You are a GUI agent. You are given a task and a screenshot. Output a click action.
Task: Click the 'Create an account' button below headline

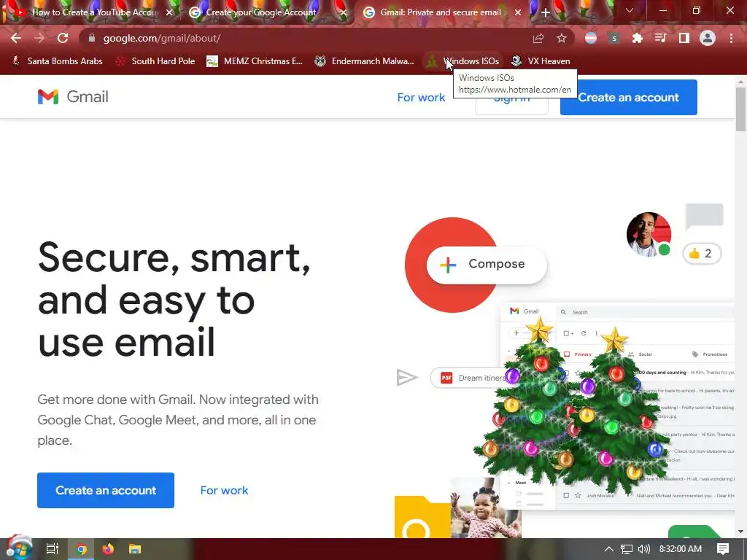point(106,490)
